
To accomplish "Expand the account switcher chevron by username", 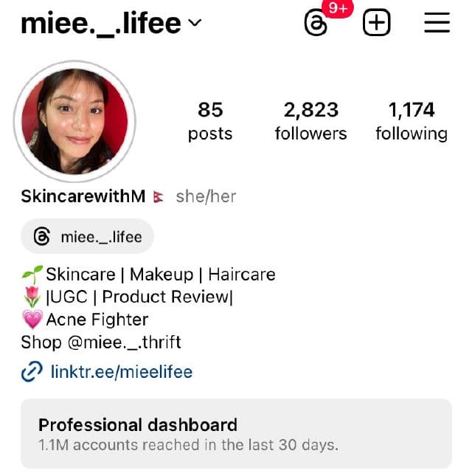I will pyautogui.click(x=195, y=23).
